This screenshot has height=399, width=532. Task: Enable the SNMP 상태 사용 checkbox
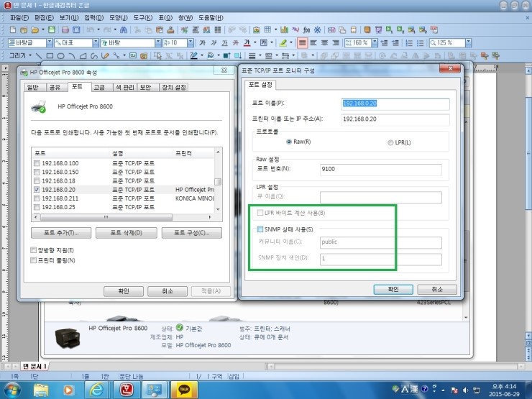[x=260, y=229]
